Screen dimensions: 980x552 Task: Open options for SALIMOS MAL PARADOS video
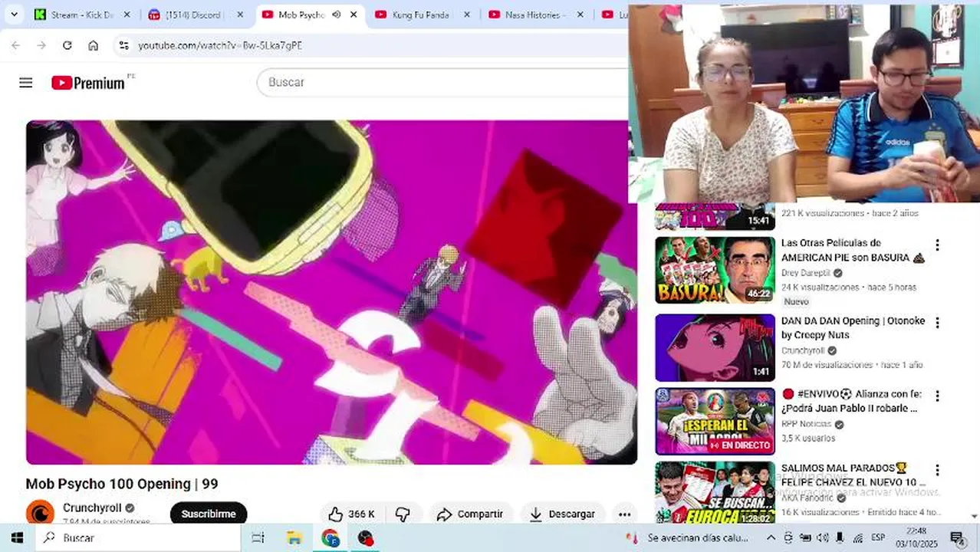(937, 470)
